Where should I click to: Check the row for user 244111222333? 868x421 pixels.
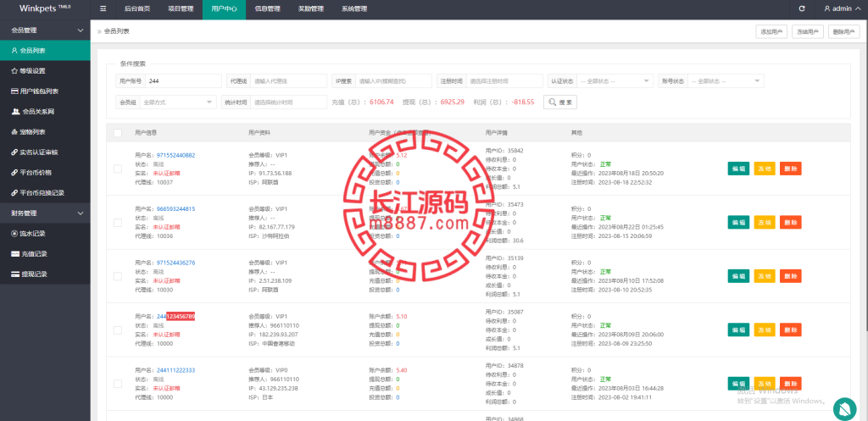(117, 384)
